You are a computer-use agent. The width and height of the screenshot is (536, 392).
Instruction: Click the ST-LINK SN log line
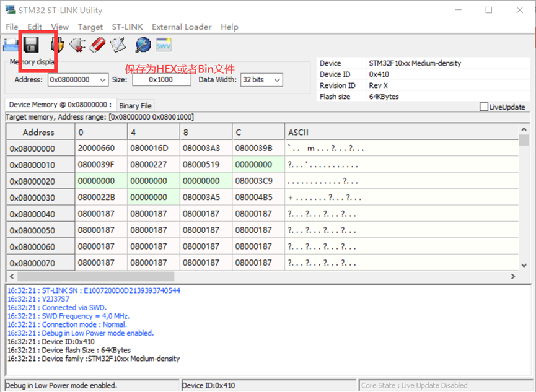tap(94, 290)
